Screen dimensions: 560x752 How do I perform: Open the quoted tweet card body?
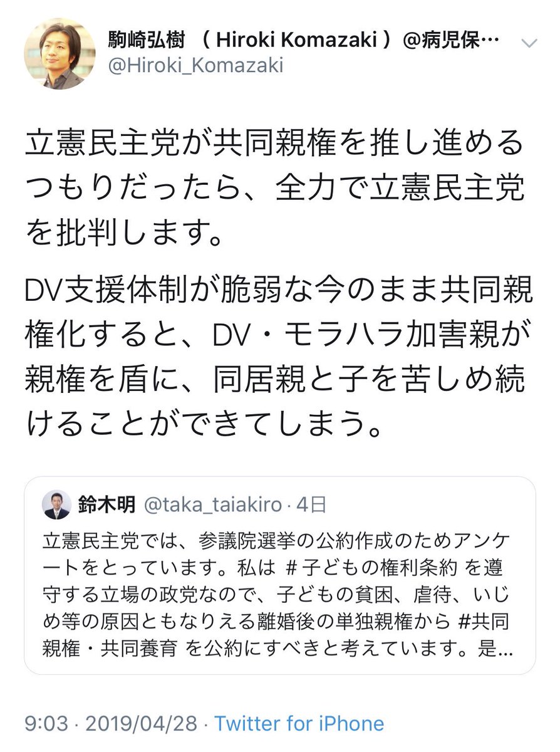(280, 575)
